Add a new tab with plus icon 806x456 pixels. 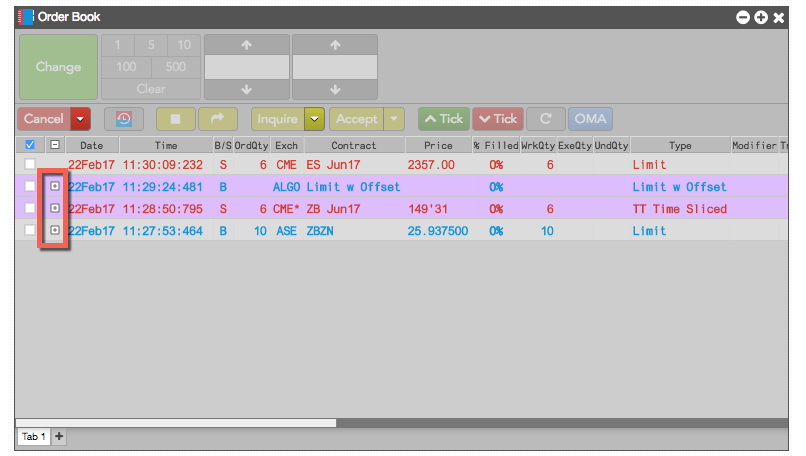coord(59,436)
